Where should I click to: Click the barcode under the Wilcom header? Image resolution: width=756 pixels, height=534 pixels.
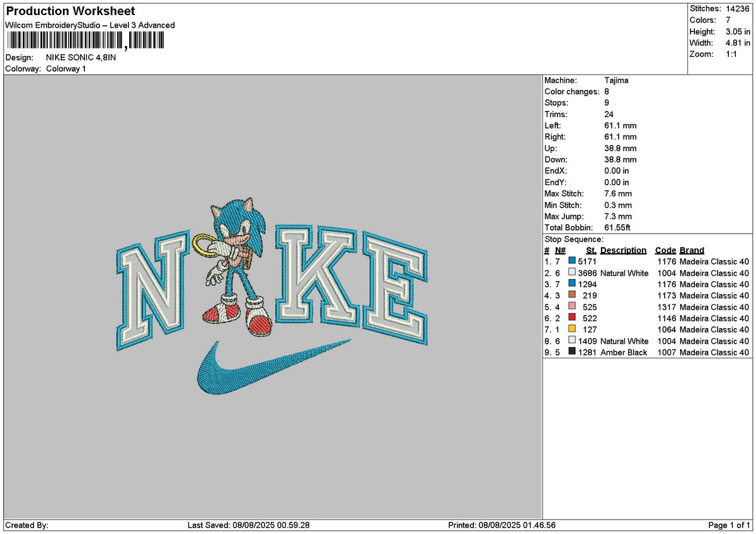coord(86,41)
